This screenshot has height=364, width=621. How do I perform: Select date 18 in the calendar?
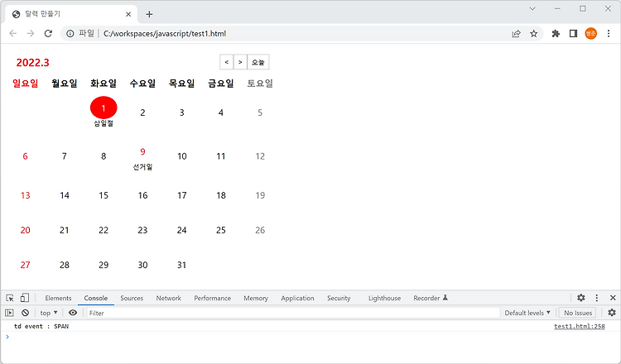[x=221, y=195]
